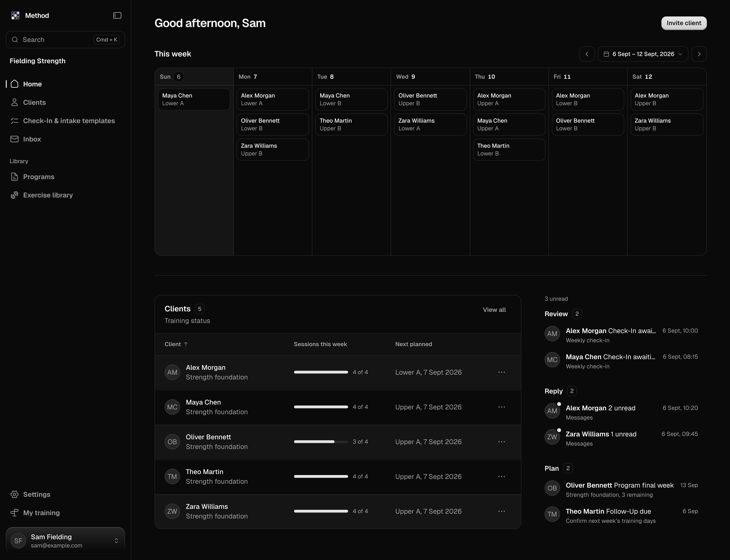Open the more options menu for Oliver Bennett
Image resolution: width=730 pixels, height=560 pixels.
point(501,442)
